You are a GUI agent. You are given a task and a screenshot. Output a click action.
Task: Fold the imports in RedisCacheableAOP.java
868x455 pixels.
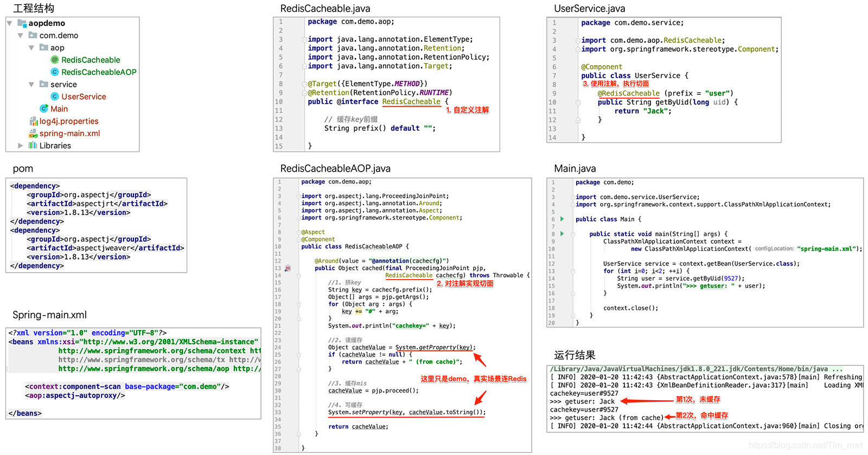click(298, 196)
